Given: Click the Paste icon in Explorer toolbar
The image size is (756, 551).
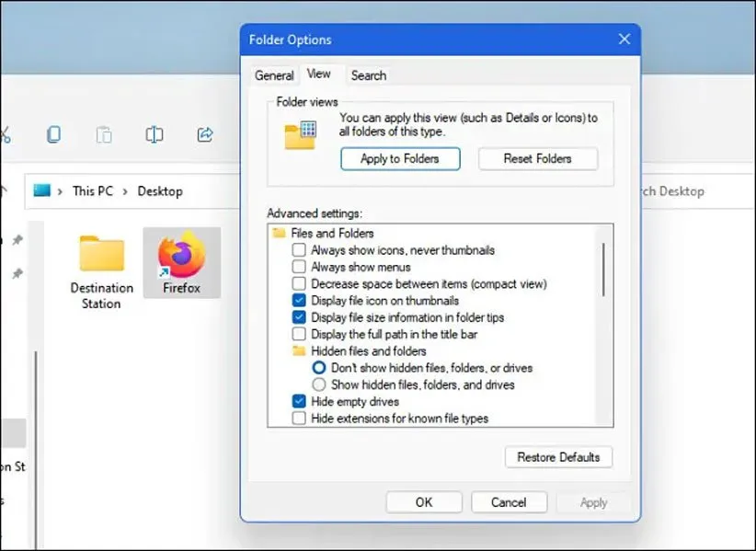Looking at the screenshot, I should [104, 134].
